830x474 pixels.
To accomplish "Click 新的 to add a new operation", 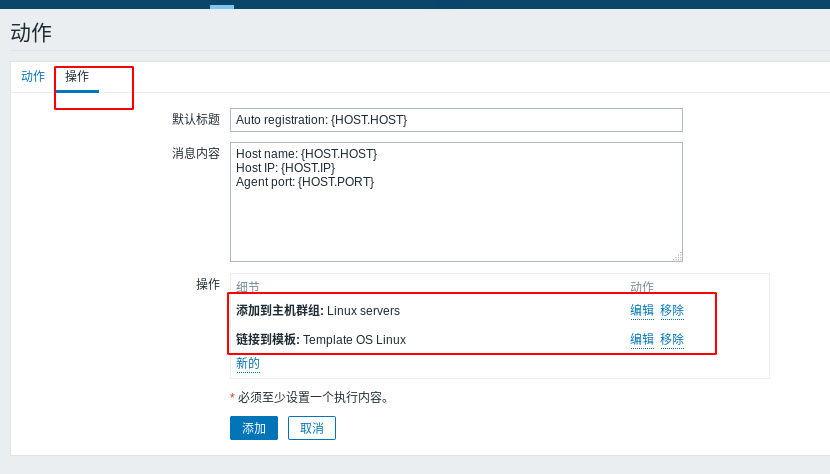I will tap(248, 364).
